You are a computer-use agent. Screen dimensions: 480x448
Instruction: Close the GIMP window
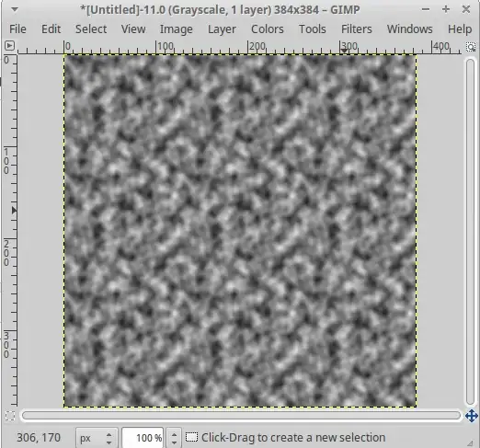[x=466, y=9]
